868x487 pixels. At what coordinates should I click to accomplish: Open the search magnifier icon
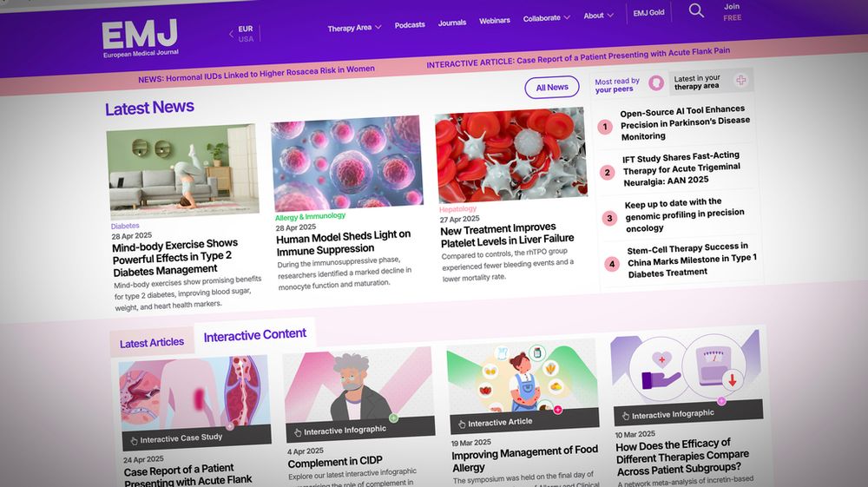(696, 10)
